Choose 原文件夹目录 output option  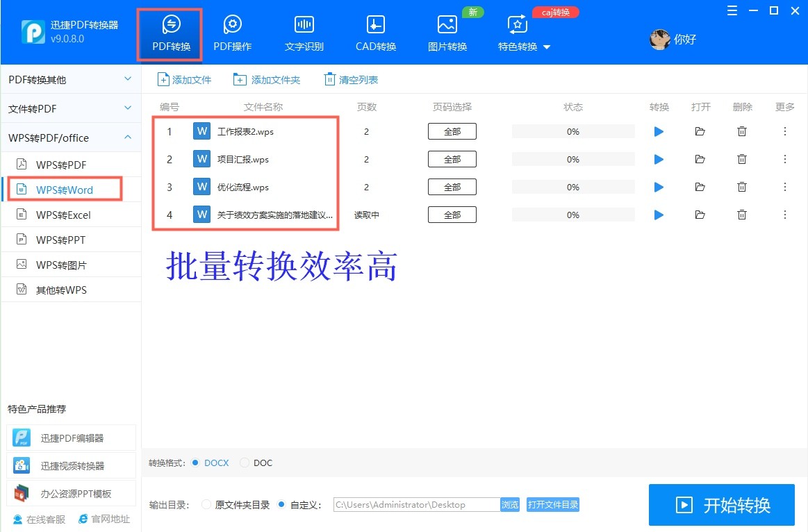coord(236,505)
